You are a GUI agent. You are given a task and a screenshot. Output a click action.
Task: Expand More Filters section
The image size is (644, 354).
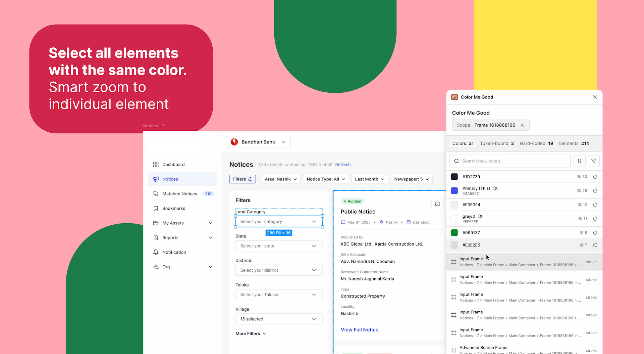click(x=251, y=334)
